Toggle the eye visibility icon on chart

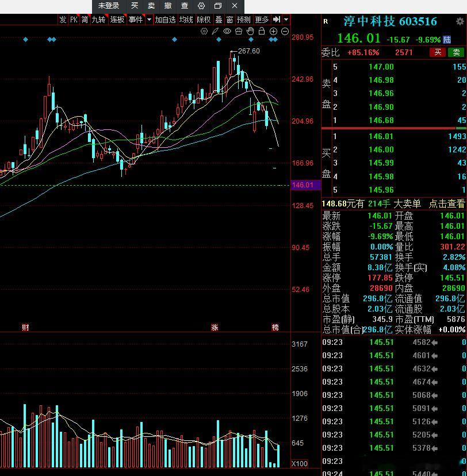click(x=227, y=31)
